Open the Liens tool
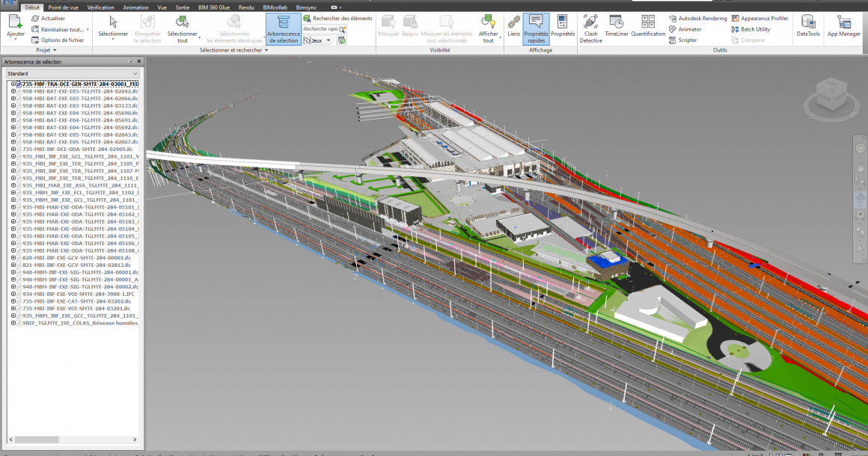This screenshot has width=868, height=456. coord(514,26)
